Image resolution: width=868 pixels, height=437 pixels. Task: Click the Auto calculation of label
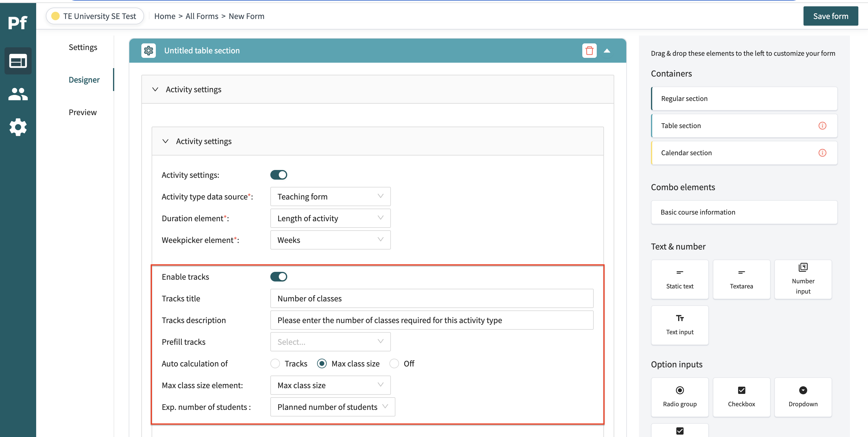coord(194,363)
